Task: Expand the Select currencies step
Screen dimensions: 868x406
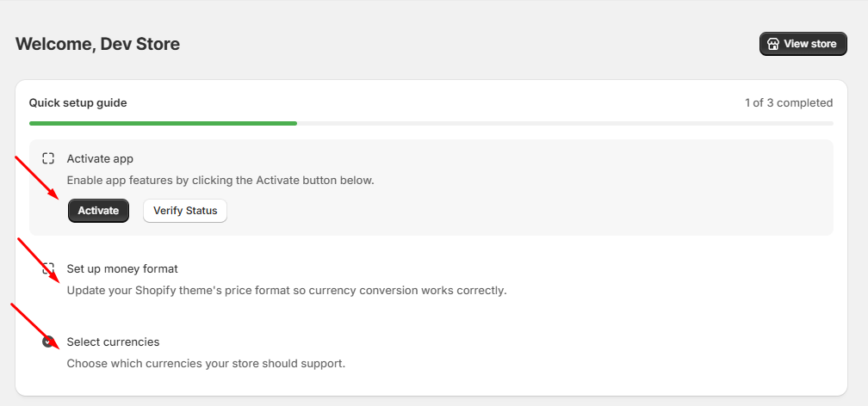Action: coord(113,341)
